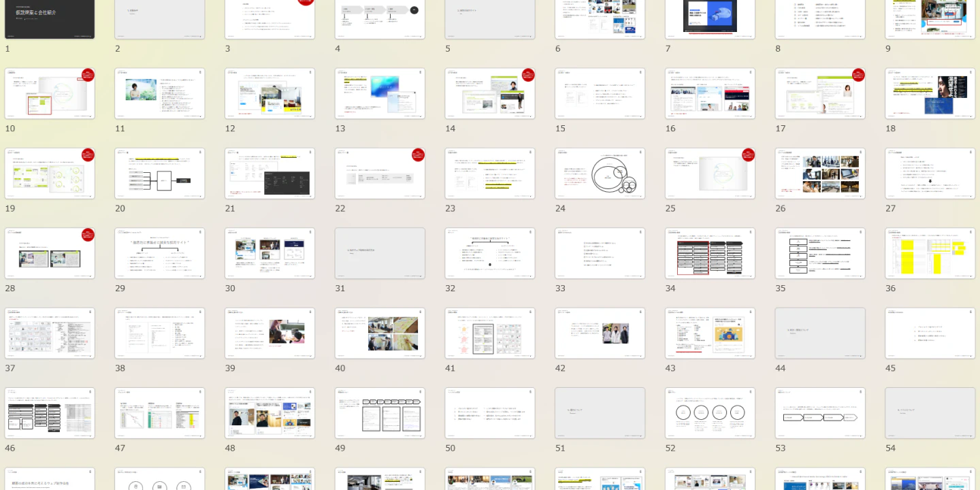
Task: Open slide thumbnail number 16
Action: (710, 94)
